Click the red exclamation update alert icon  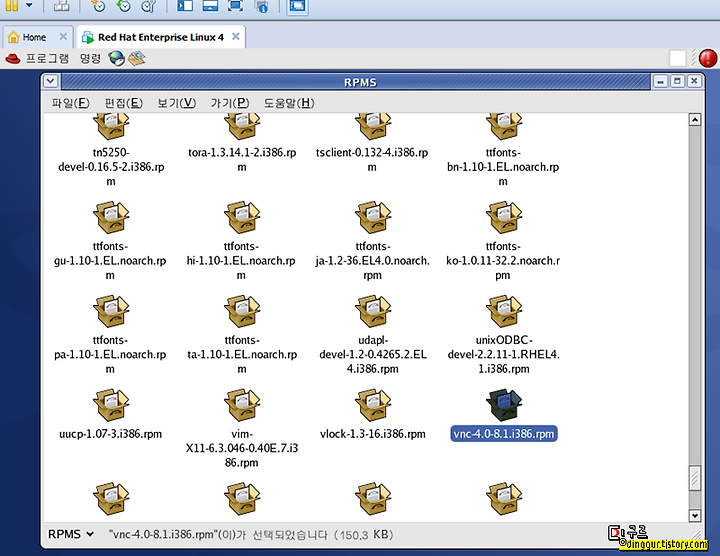pyautogui.click(x=708, y=59)
